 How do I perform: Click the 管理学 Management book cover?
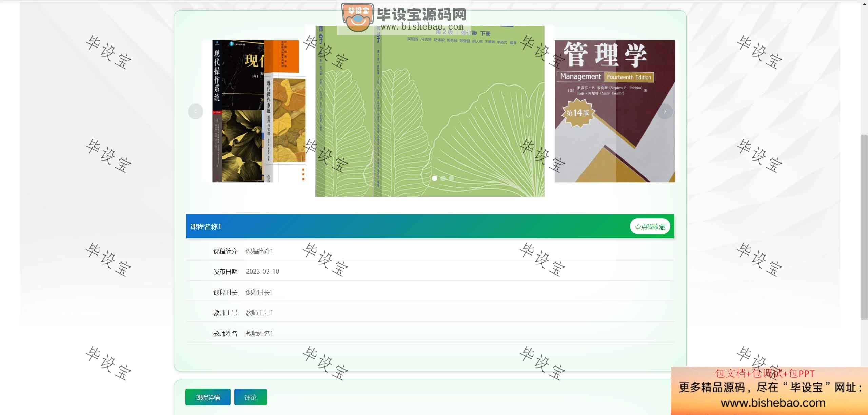click(615, 111)
